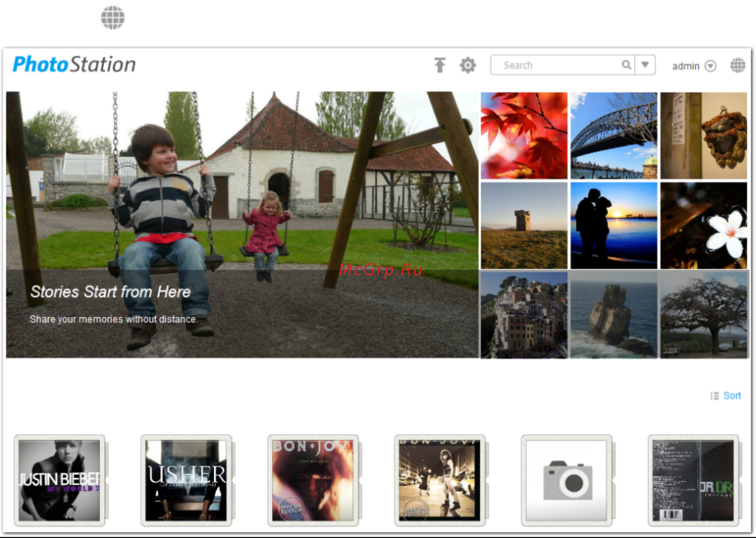Open the tower on hill photo
The image size is (756, 538).
524,225
